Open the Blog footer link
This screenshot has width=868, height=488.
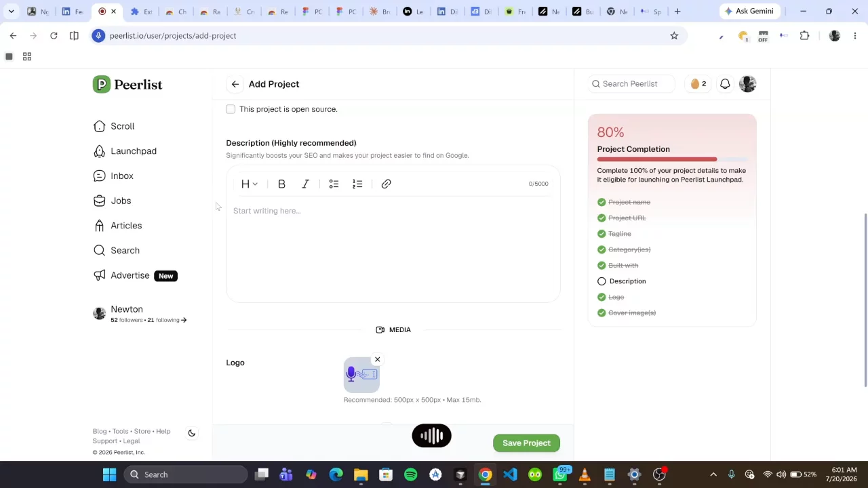[x=100, y=432]
